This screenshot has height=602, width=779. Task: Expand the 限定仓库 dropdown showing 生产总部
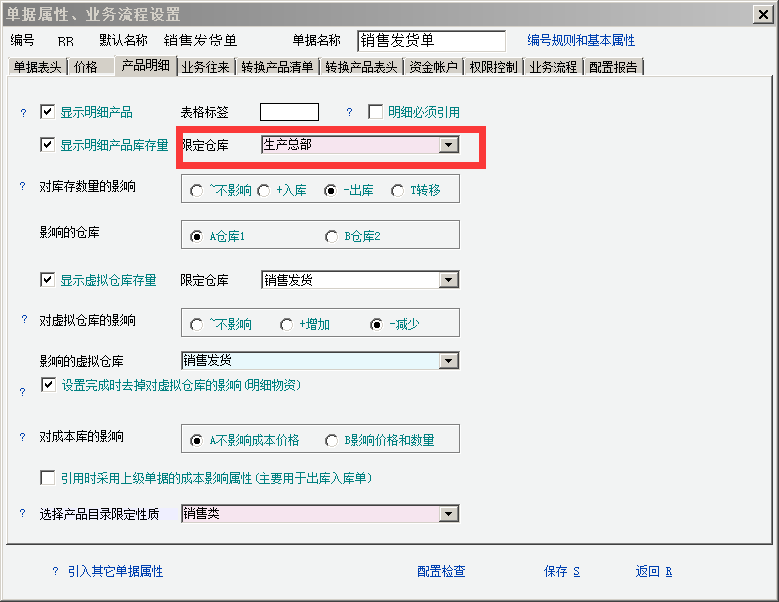click(x=449, y=145)
